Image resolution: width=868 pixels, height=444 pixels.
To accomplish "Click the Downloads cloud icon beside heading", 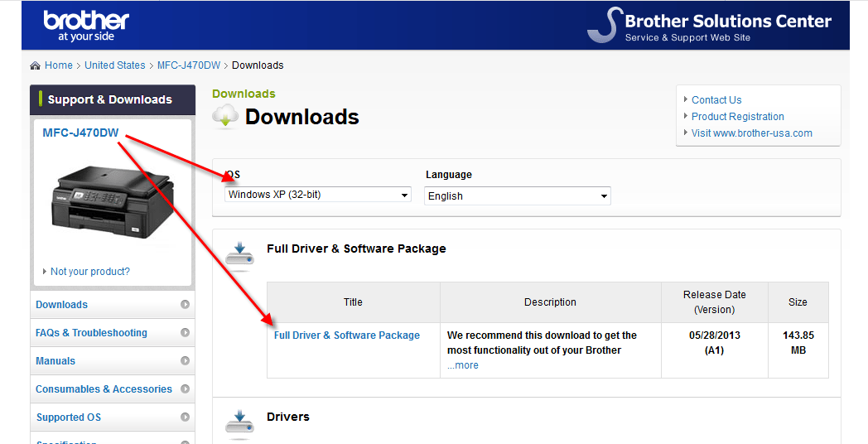I will pos(225,117).
